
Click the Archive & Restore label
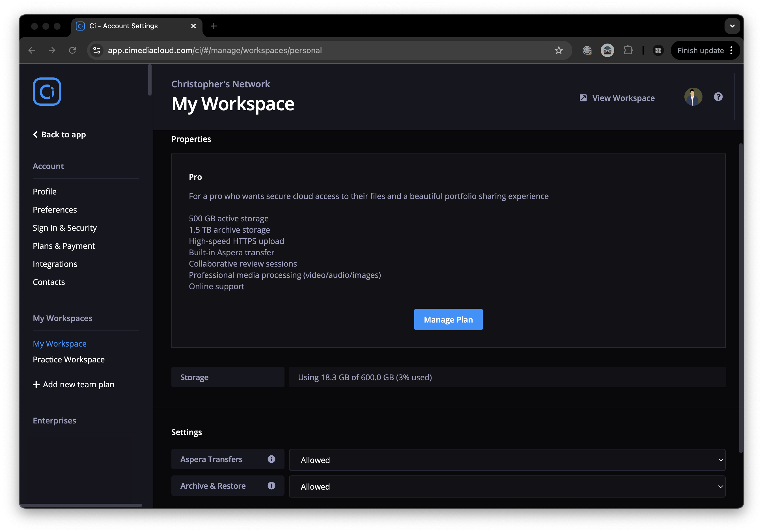pyautogui.click(x=213, y=486)
